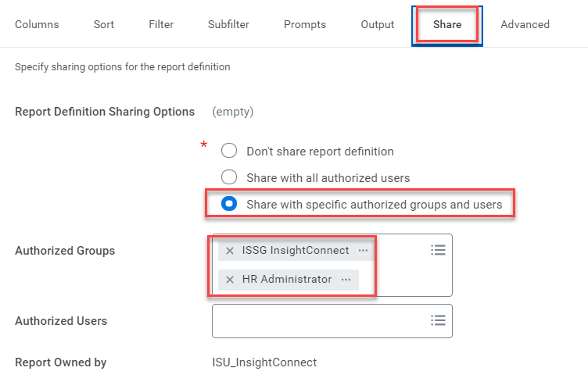Select Share with all authorized users

click(229, 177)
